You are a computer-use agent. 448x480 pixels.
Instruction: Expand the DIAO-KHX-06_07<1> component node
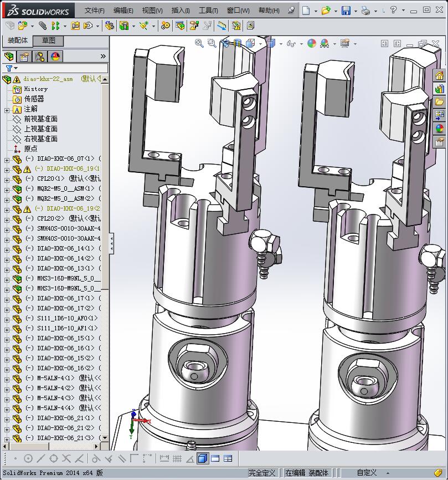coord(7,159)
